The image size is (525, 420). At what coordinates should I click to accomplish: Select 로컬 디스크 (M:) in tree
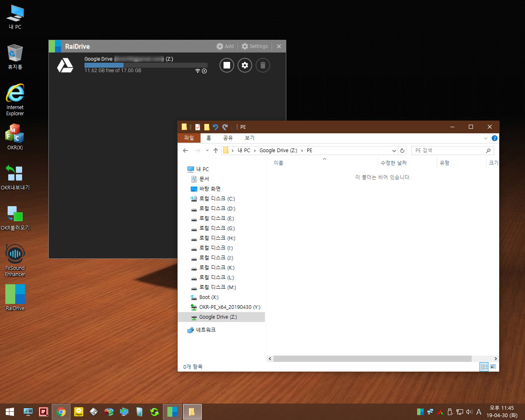tap(213, 288)
